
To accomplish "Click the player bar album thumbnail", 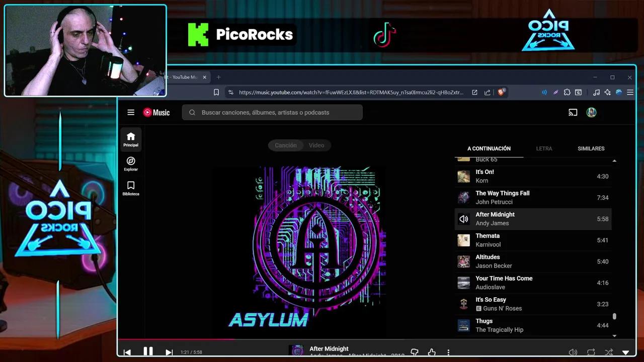I will [297, 351].
